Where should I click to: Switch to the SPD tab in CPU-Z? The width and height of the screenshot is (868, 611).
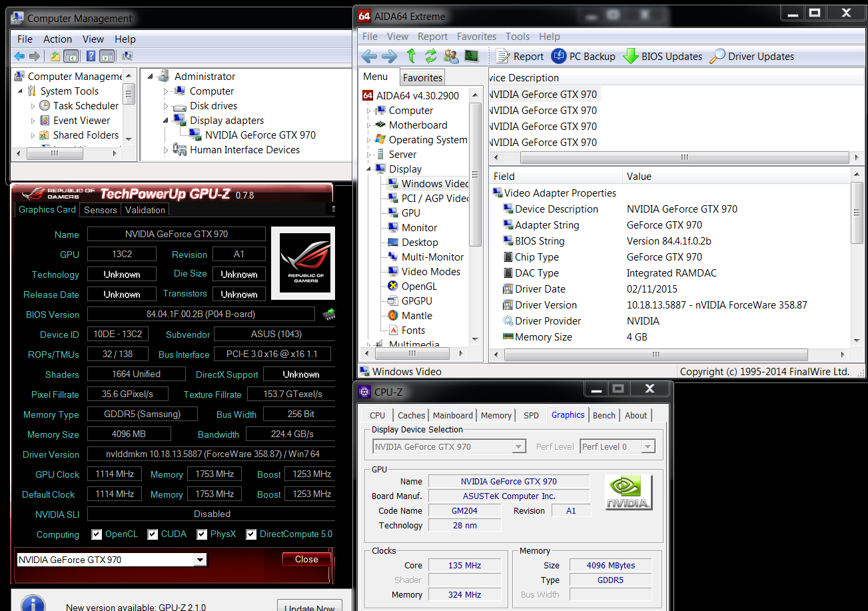click(531, 415)
